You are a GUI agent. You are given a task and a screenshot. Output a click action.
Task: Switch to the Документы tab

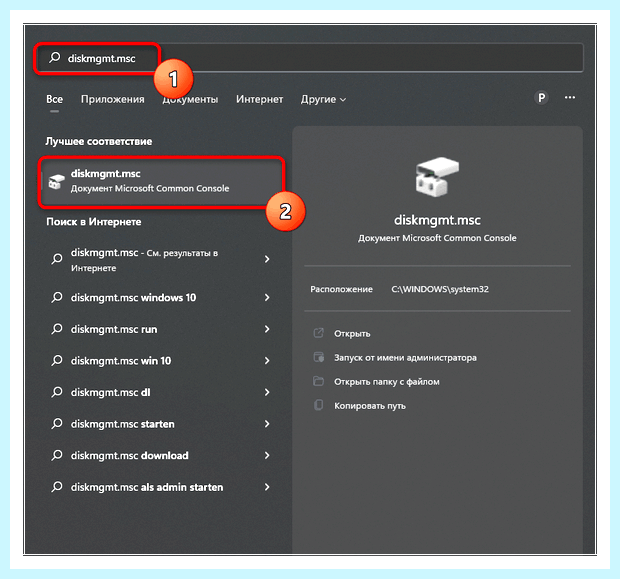pyautogui.click(x=190, y=99)
